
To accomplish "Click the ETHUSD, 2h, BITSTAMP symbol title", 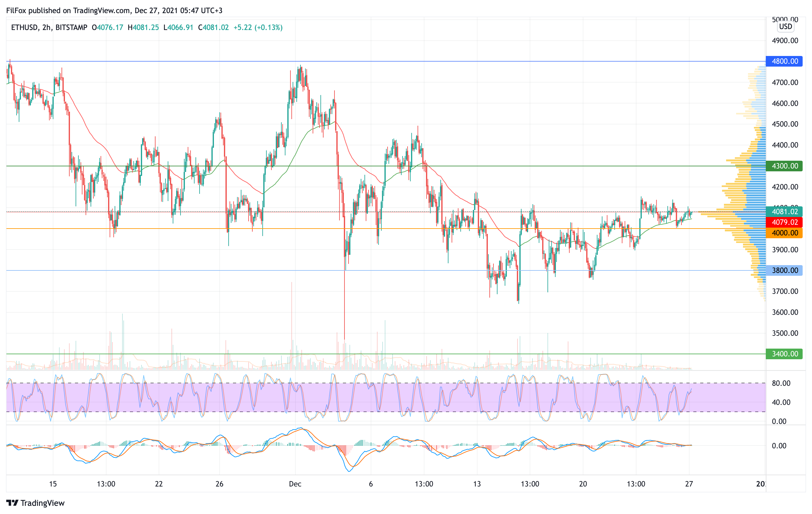I will click(x=49, y=28).
